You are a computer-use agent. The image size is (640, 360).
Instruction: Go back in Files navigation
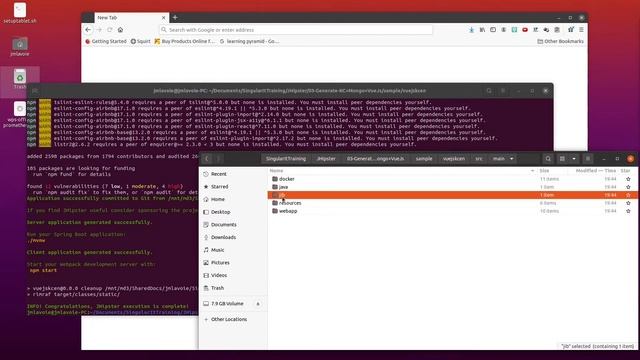pyautogui.click(x=207, y=159)
